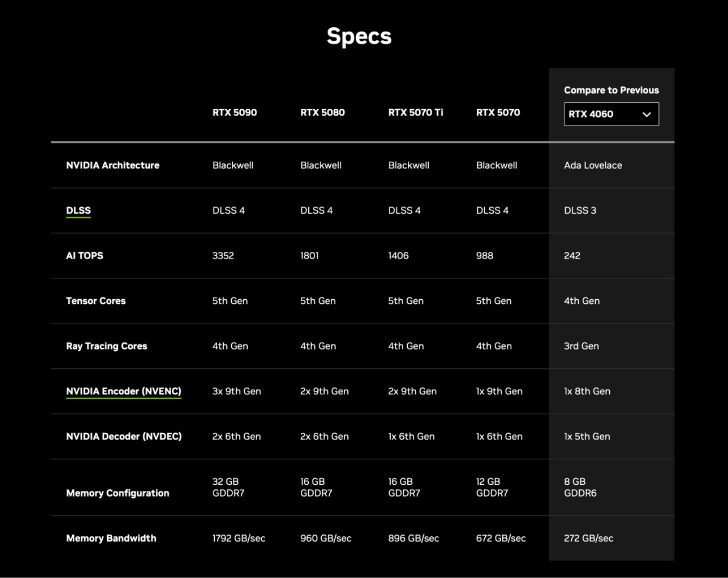Click the Compare to Previous label

611,90
